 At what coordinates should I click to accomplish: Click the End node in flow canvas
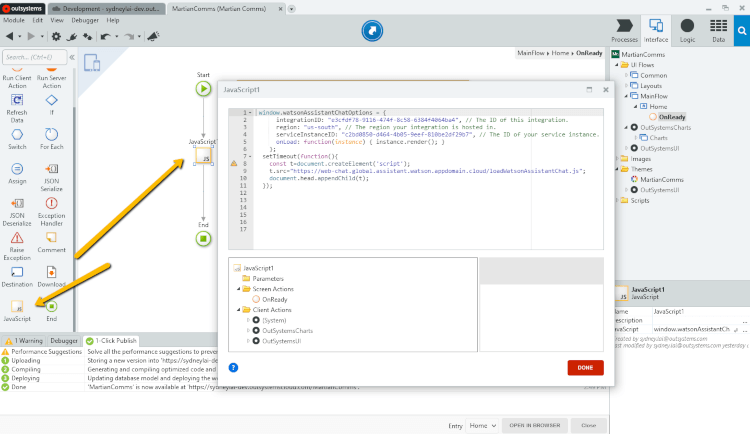(x=203, y=238)
